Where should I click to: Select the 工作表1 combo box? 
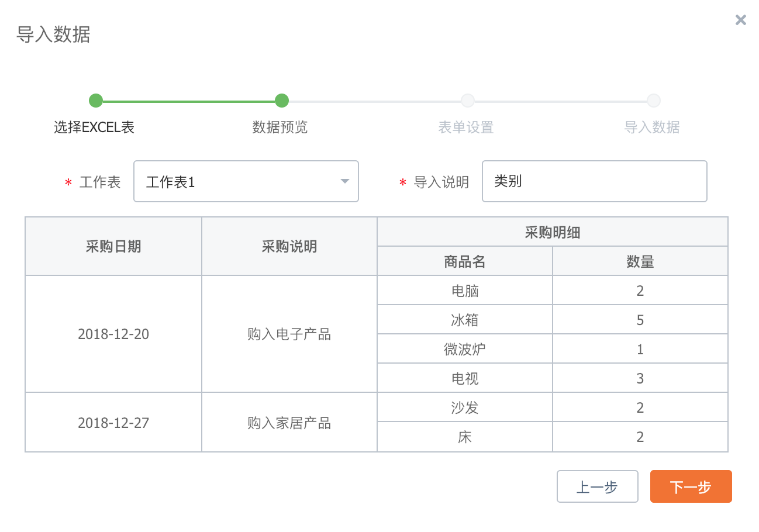pyautogui.click(x=240, y=181)
